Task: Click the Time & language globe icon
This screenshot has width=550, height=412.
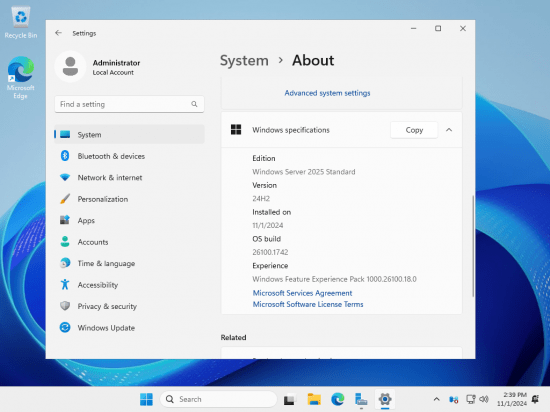Action: tap(65, 263)
